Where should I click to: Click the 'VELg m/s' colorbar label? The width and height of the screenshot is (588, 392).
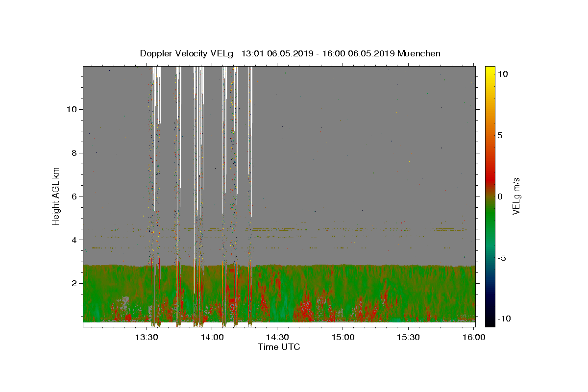tap(516, 196)
